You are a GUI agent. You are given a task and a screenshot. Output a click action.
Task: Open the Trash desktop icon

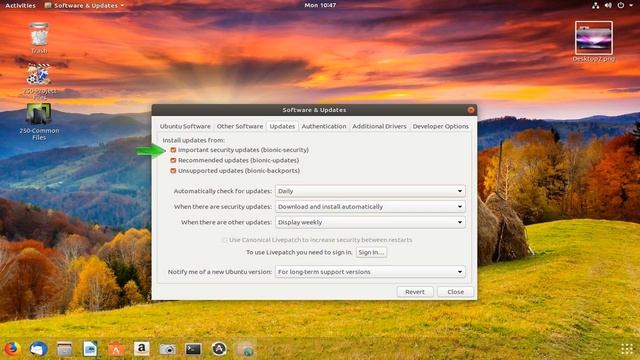pos(39,38)
